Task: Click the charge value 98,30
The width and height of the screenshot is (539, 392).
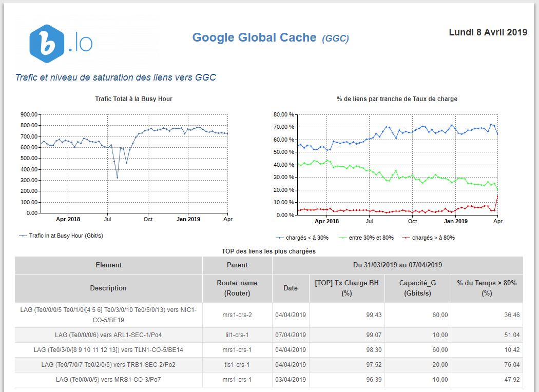Action: click(x=374, y=350)
